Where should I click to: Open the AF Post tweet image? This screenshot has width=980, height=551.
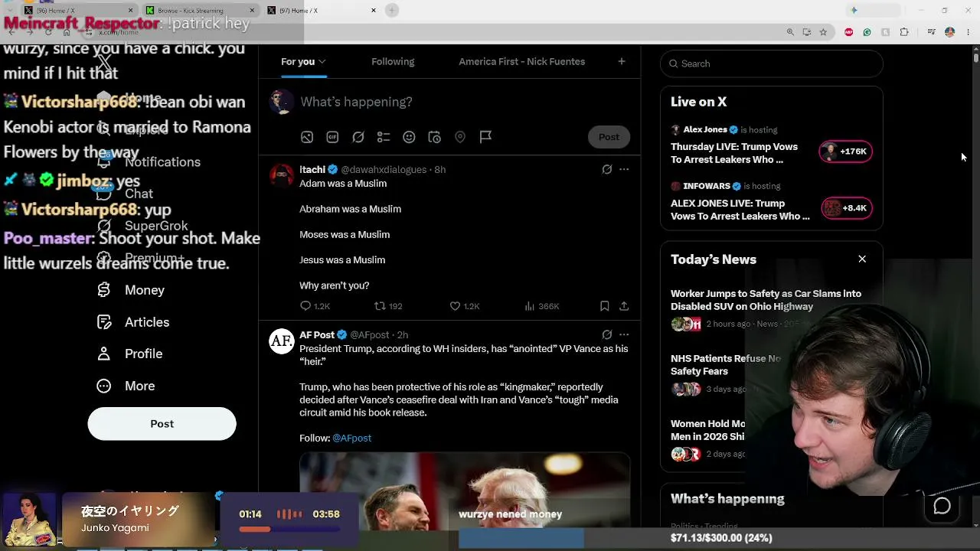point(465,491)
